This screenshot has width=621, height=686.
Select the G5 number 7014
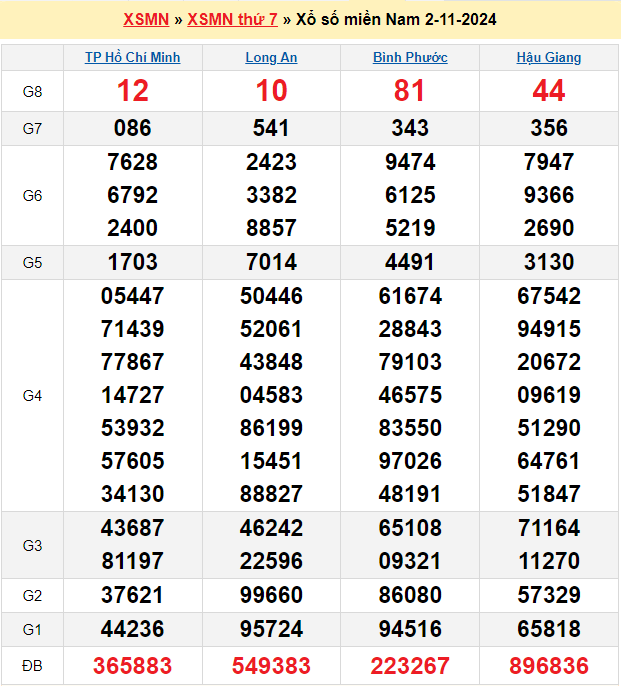271,262
